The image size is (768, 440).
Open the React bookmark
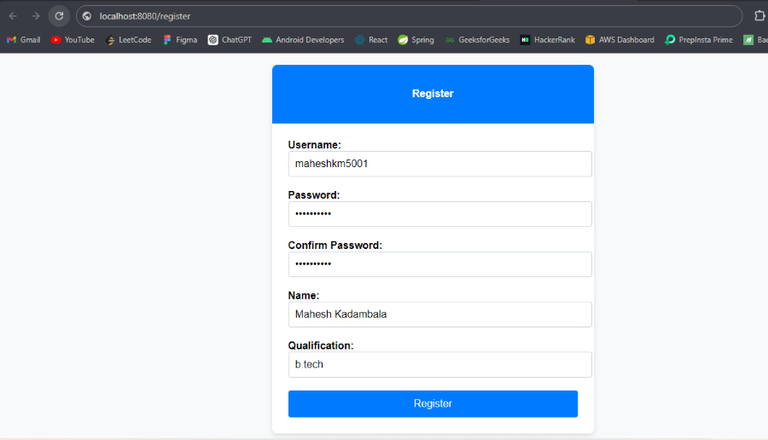(x=371, y=40)
